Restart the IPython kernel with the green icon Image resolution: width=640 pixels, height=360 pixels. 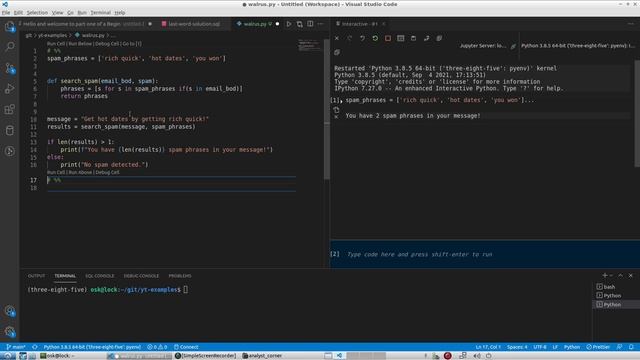pos(375,38)
